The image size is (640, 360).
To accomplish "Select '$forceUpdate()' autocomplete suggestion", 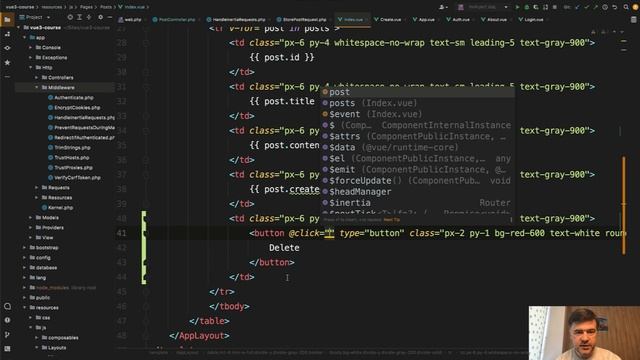I will (x=417, y=180).
